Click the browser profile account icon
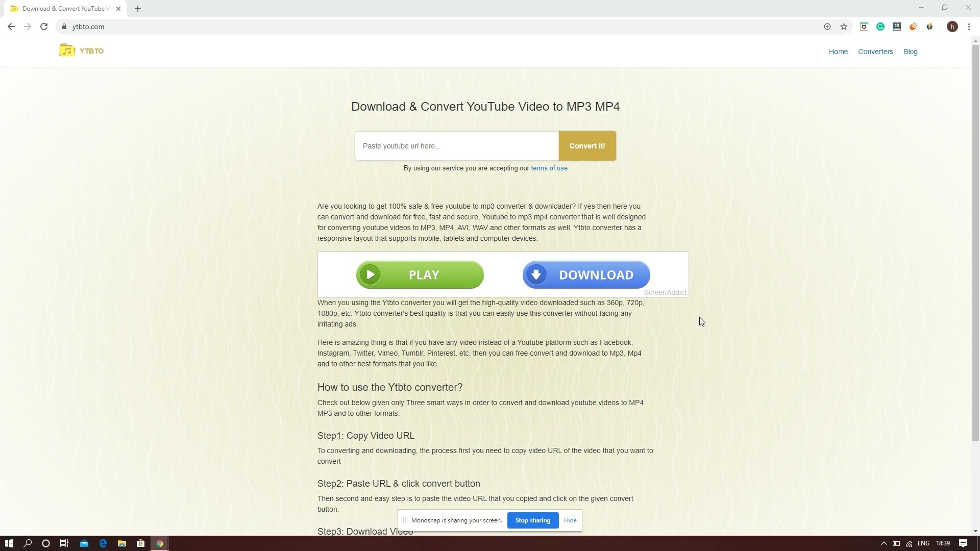980x551 pixels. click(x=952, y=27)
